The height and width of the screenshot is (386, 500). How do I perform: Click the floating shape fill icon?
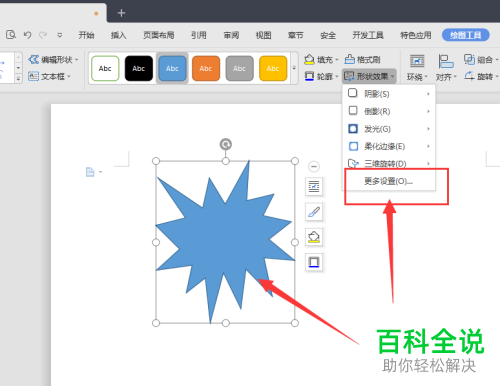pos(314,237)
